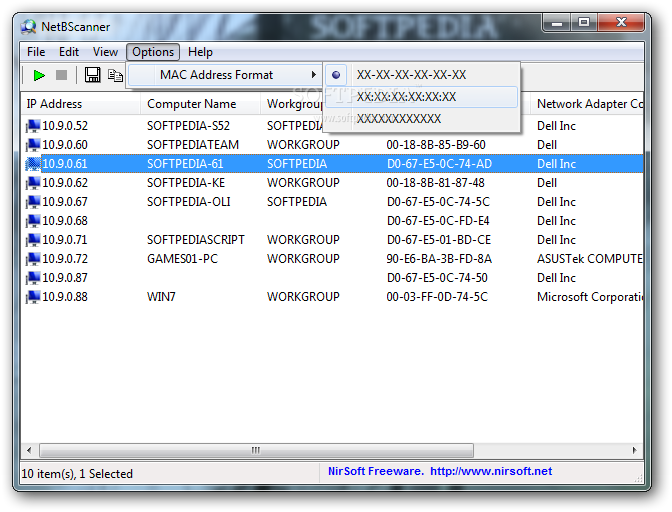
Task: Open the Help menu
Action: coord(200,52)
